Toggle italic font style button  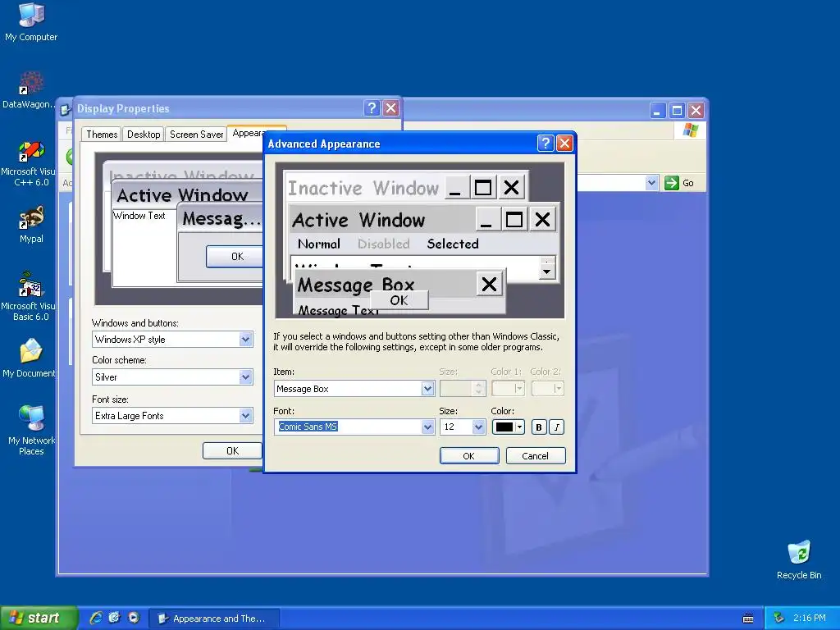(x=557, y=427)
